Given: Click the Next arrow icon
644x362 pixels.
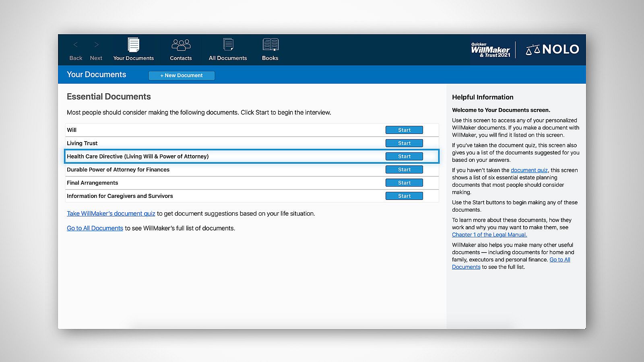Looking at the screenshot, I should (x=96, y=45).
